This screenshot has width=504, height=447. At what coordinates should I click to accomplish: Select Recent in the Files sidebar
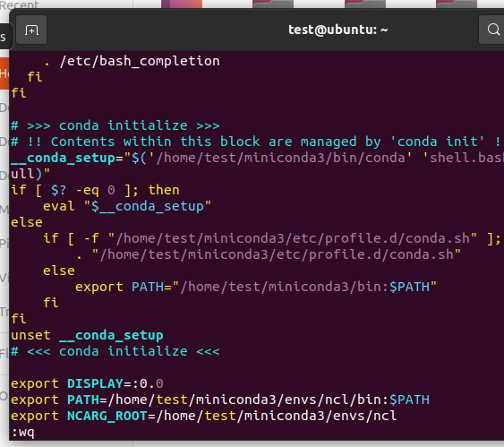coord(20,4)
